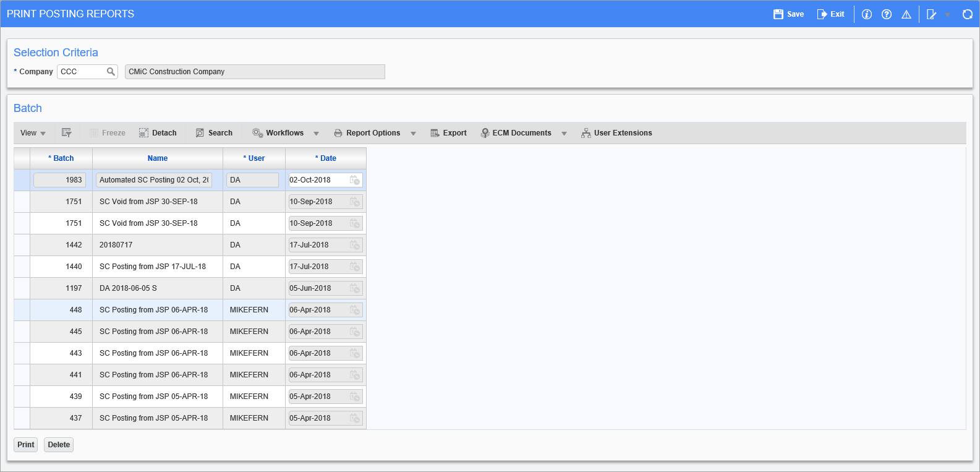Viewport: 980px width, 472px height.
Task: Select row selector for batch 1442
Action: point(22,245)
